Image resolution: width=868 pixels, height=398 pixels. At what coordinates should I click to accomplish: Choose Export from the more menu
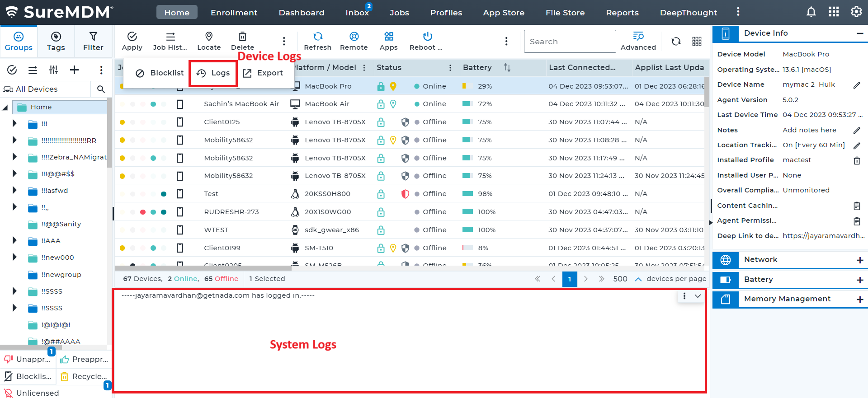click(x=263, y=73)
